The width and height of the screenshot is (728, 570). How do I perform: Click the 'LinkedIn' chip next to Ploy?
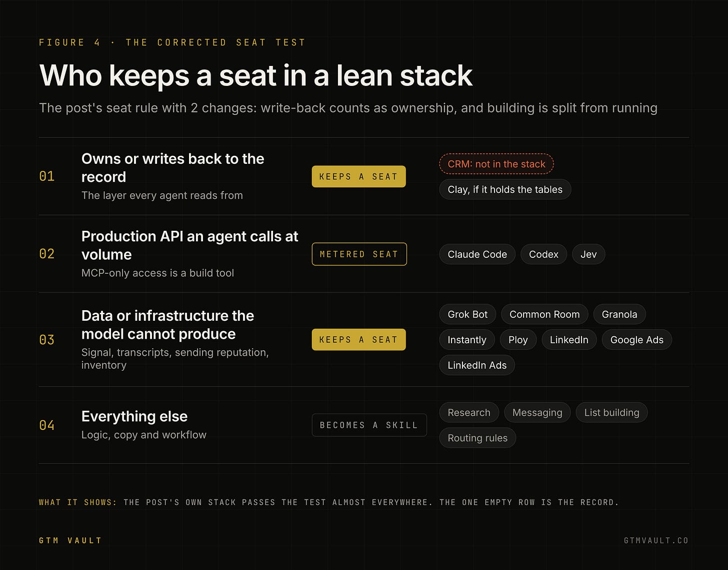569,340
